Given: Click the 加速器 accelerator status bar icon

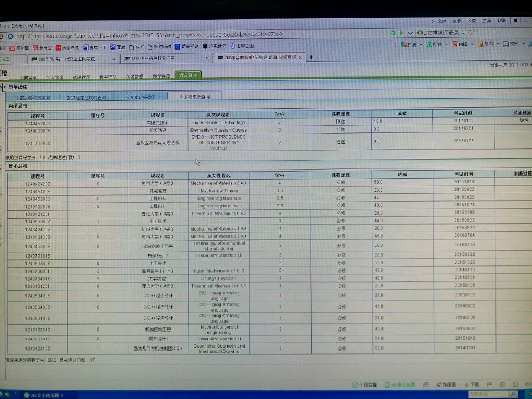Looking at the screenshot, I should coord(446,384).
